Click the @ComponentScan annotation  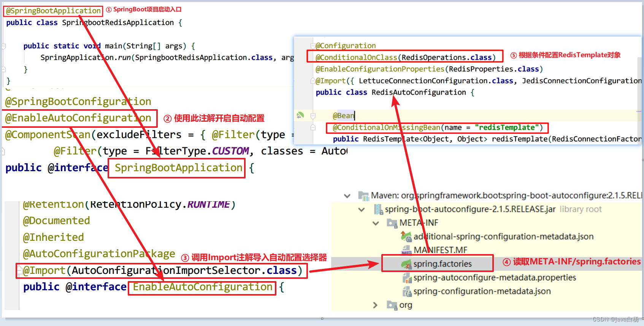(48, 135)
